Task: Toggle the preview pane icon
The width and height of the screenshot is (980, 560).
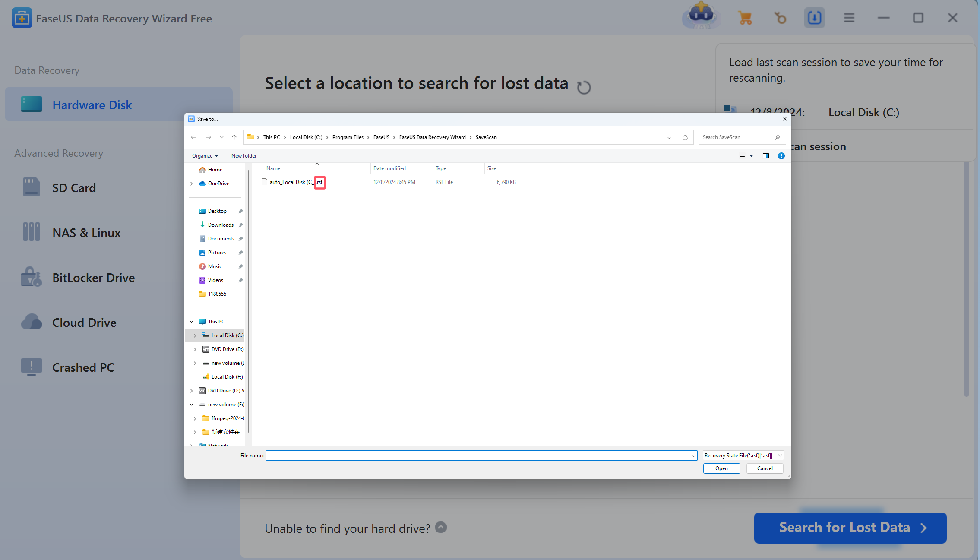Action: tap(765, 156)
